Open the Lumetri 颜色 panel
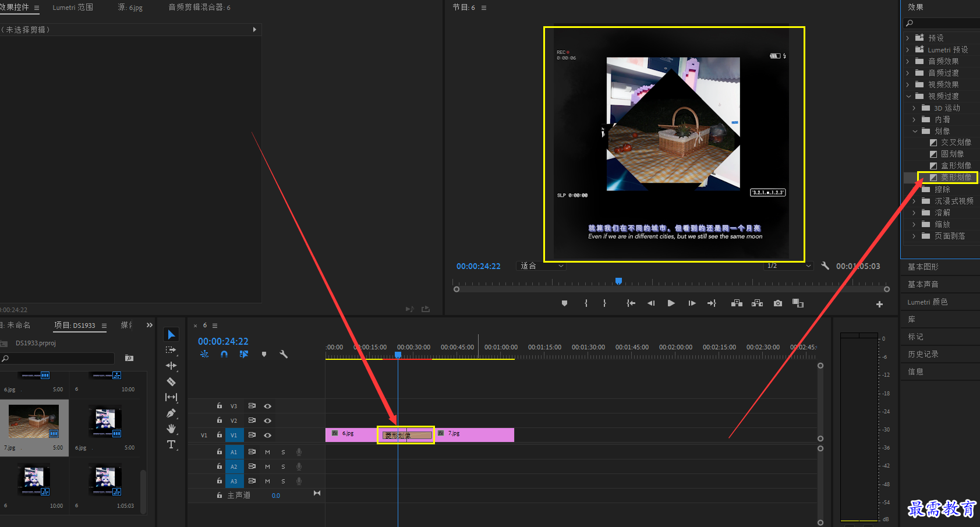 (928, 302)
